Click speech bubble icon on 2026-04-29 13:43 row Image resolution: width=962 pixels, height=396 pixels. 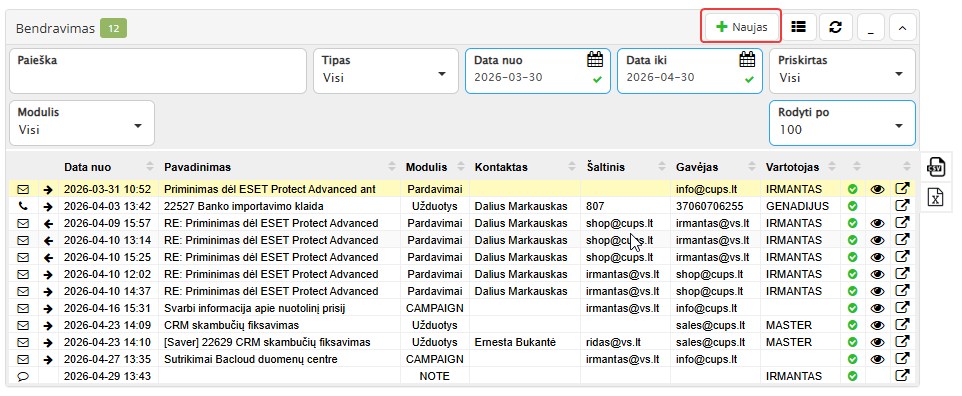(23, 376)
